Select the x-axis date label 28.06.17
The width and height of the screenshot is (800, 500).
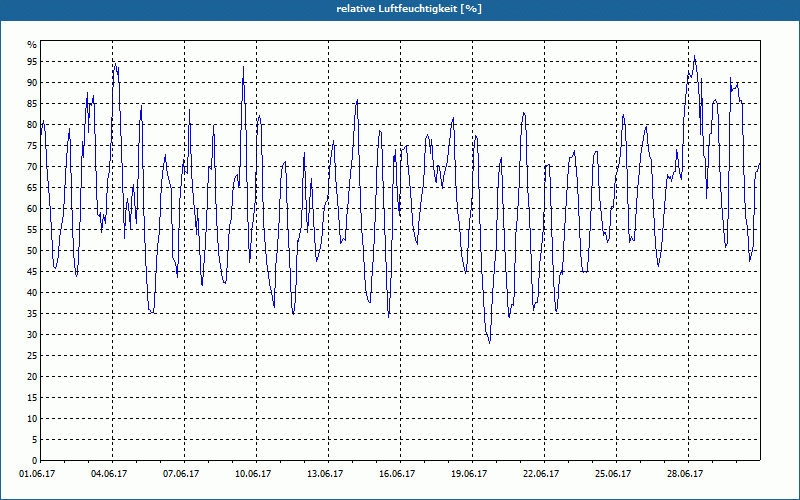click(685, 474)
